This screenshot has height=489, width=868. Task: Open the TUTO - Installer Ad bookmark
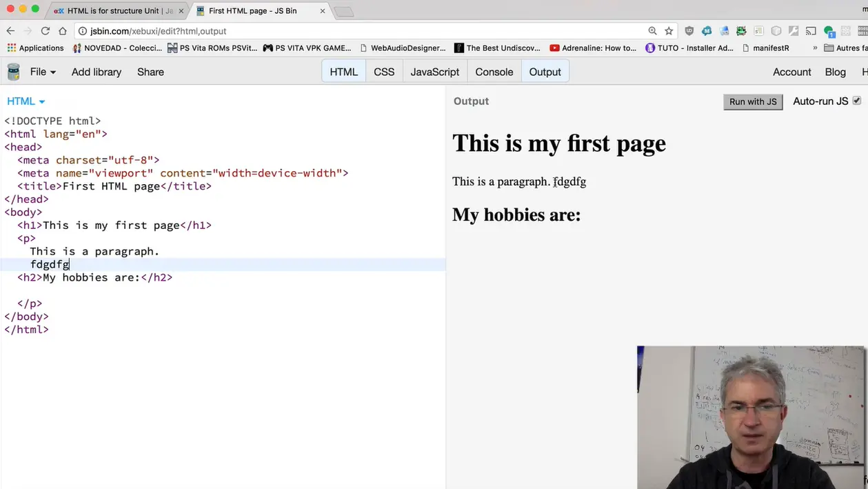[x=689, y=48]
